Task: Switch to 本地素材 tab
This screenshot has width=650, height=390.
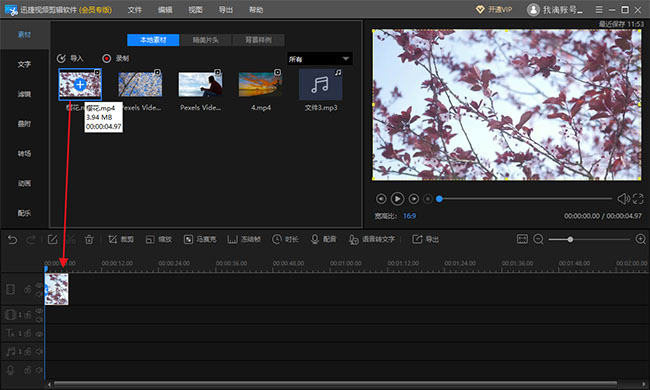Action: 153,40
